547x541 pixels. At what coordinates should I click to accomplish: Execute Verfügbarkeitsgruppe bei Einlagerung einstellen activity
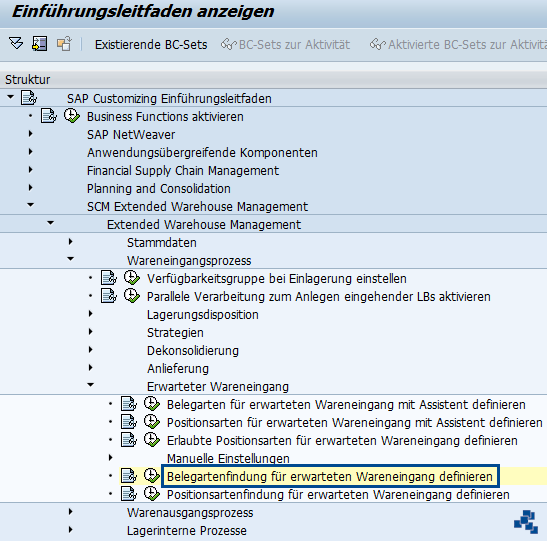(132, 278)
